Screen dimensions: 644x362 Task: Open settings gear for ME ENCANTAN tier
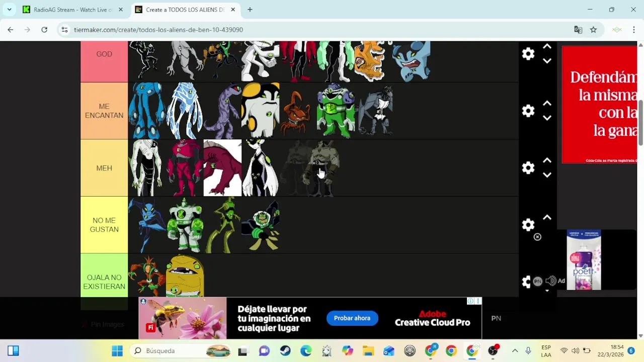pyautogui.click(x=528, y=111)
